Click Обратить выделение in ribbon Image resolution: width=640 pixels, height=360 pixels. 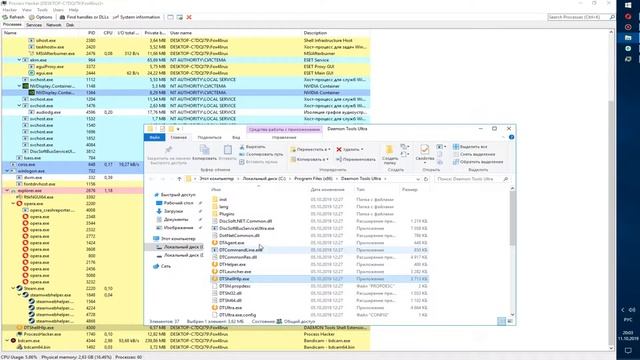point(478,162)
